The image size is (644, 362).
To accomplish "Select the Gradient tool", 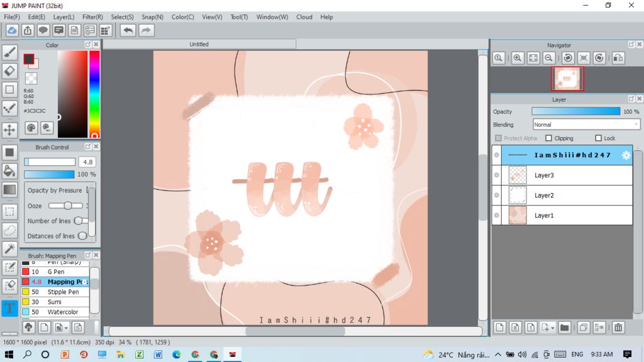I will coord(9,189).
